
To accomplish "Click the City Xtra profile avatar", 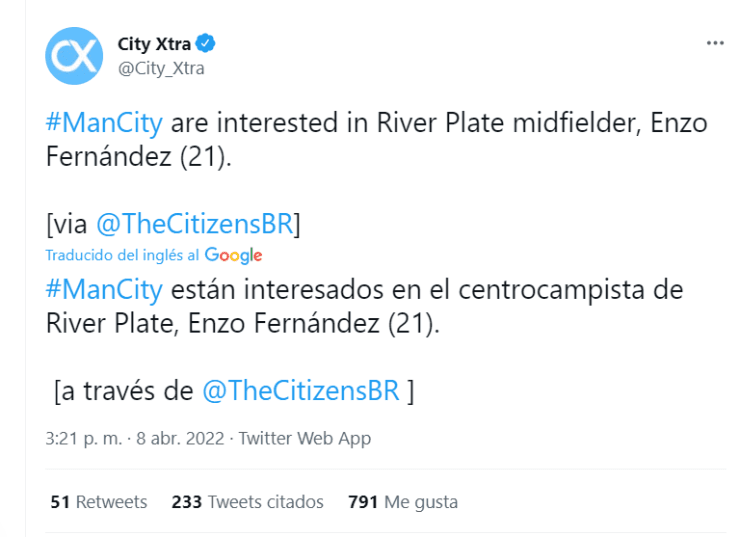I will (74, 55).
